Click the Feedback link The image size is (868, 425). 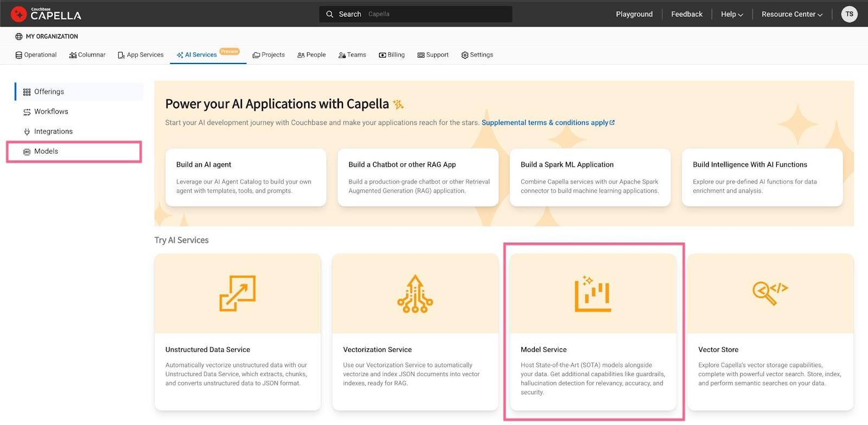click(x=687, y=14)
